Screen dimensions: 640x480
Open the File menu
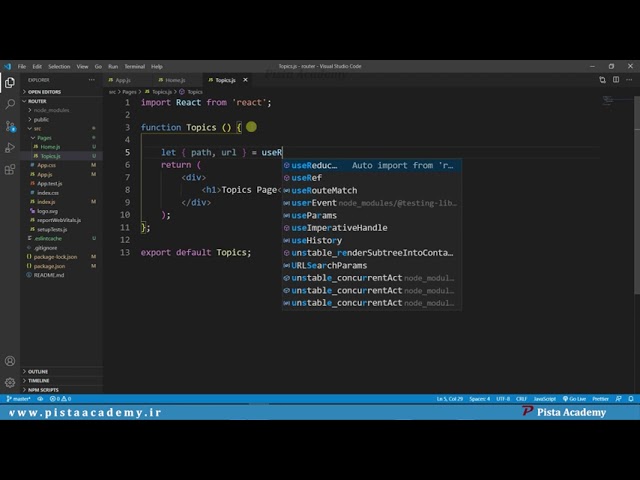(x=22, y=67)
